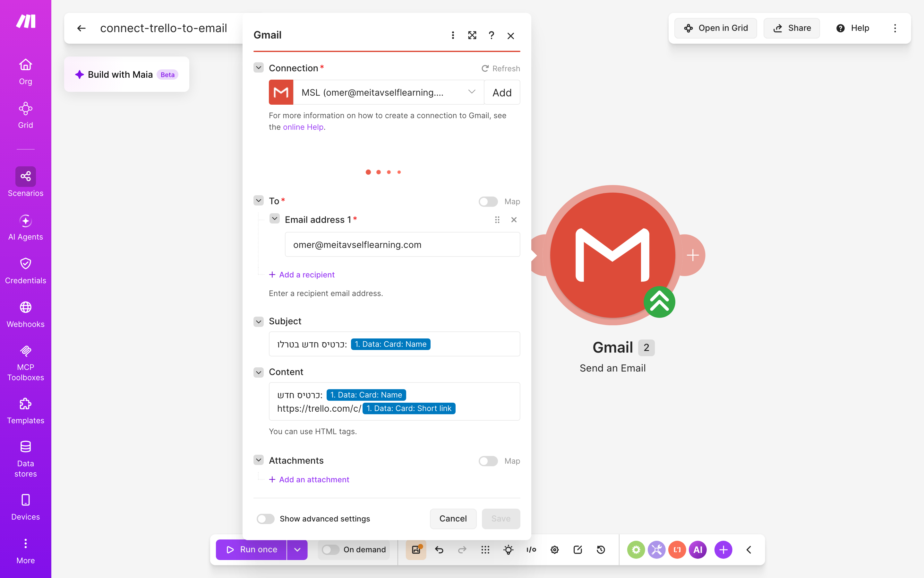The width and height of the screenshot is (924, 578).
Task: Click Add a recipient
Action: pyautogui.click(x=302, y=275)
